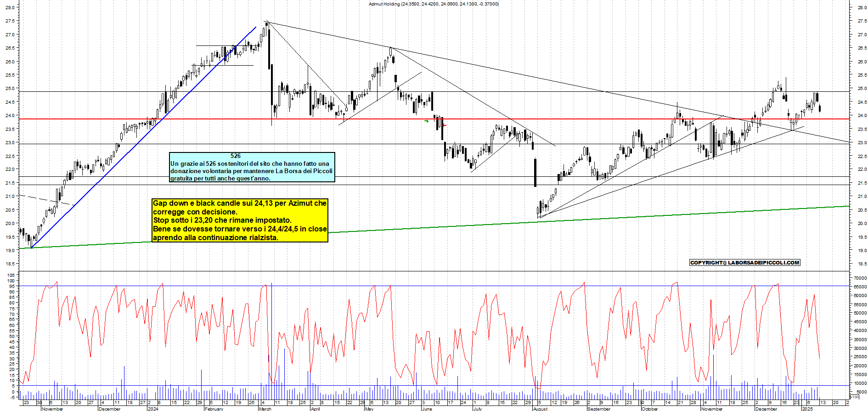Click the red horizontal support line
Screen dimensions: 868x411
pos(434,119)
